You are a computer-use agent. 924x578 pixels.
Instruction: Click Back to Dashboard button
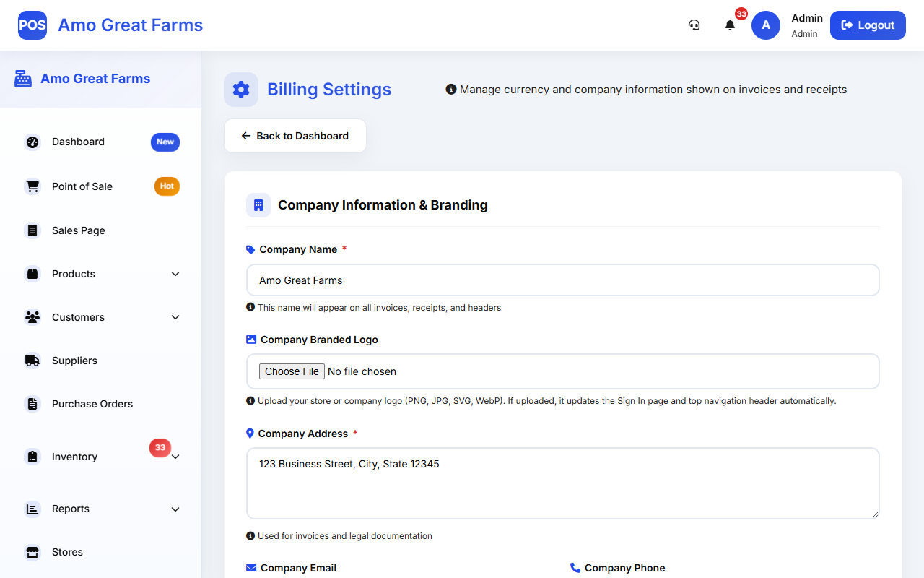(x=295, y=136)
